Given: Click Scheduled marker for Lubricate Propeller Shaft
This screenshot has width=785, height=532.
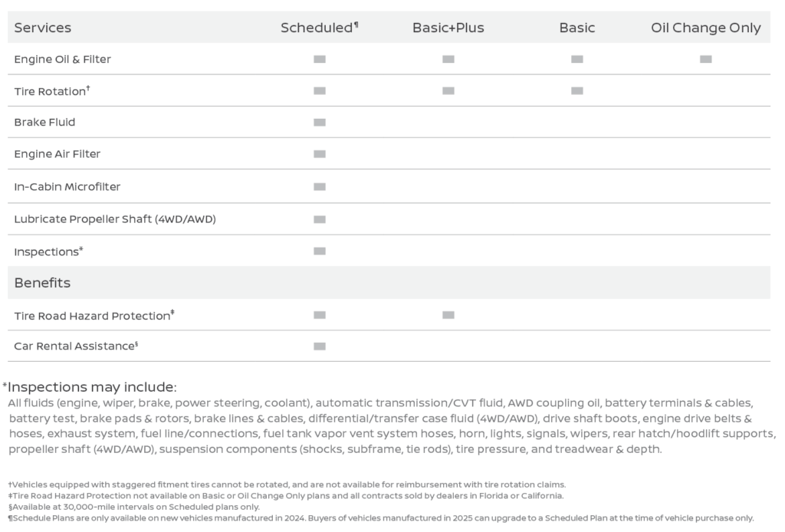Looking at the screenshot, I should [320, 219].
